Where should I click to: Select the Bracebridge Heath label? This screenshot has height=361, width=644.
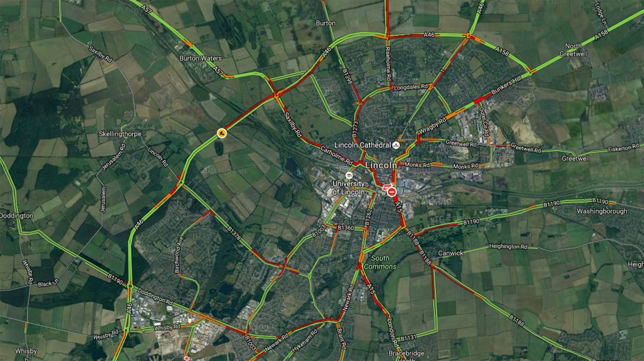tap(406, 355)
